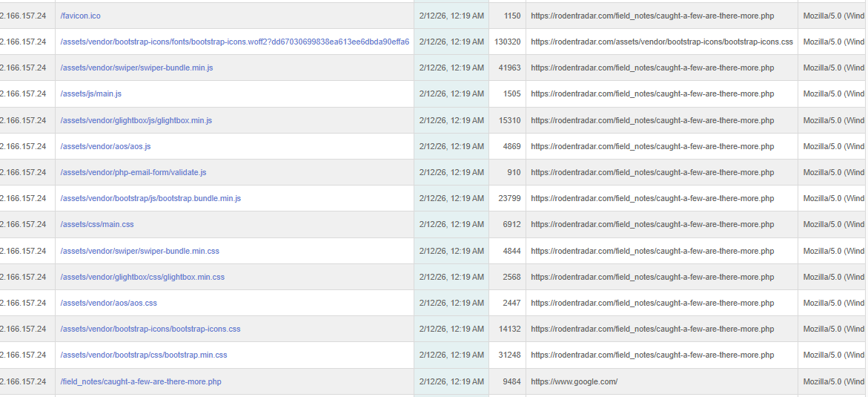Open the caught-a-few-are-there-more.php page link
The height and width of the screenshot is (397, 868).
141,381
